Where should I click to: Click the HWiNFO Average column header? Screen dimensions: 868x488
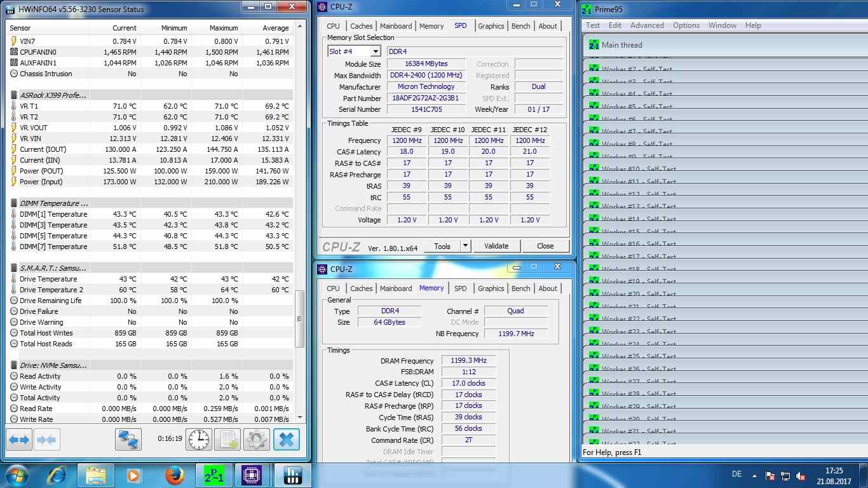(x=268, y=28)
